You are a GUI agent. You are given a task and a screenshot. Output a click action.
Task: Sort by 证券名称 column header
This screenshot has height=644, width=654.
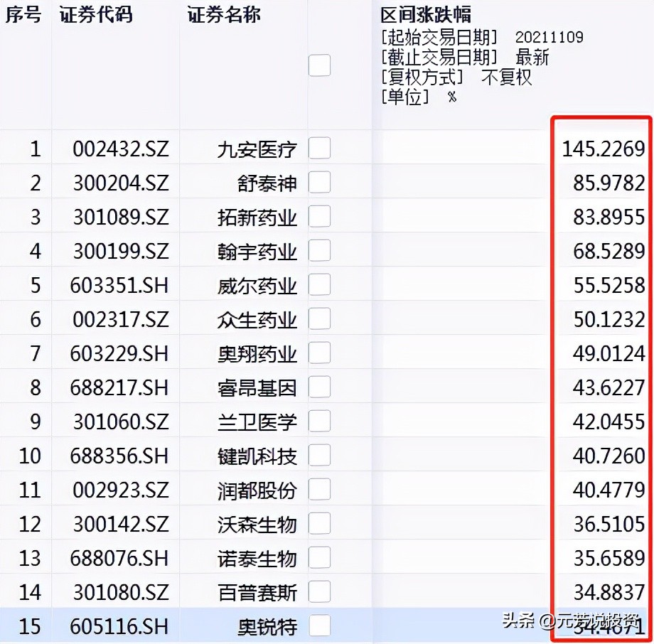click(224, 15)
